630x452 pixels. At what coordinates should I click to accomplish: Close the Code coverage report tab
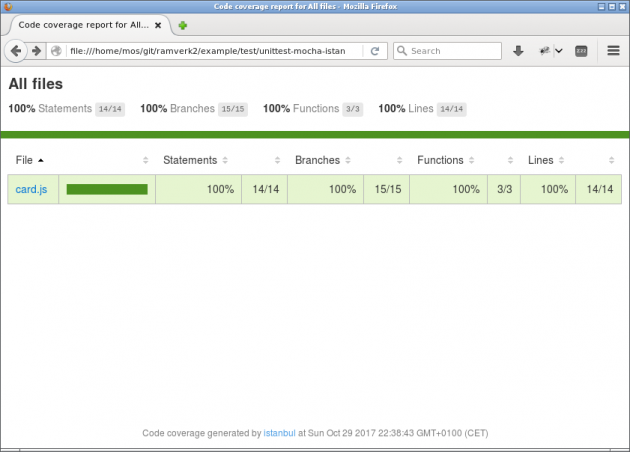click(x=158, y=25)
